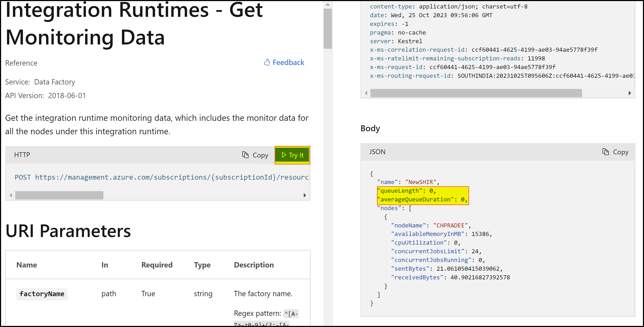Click the response headers horizontal scrollbar thumb

coord(476,93)
